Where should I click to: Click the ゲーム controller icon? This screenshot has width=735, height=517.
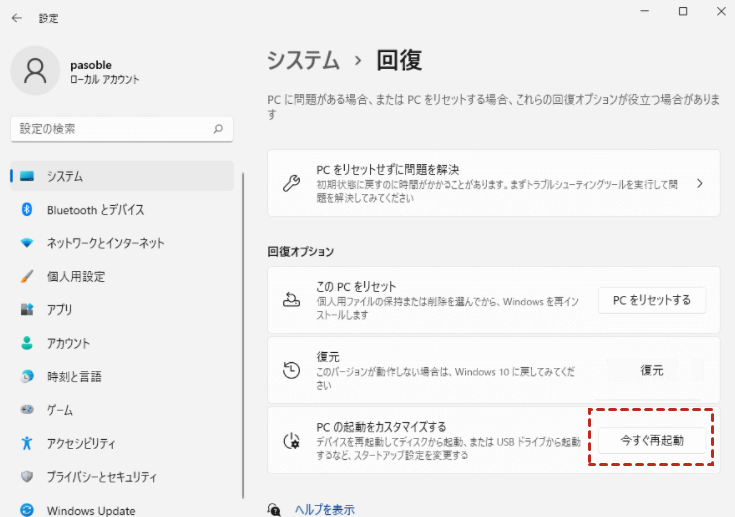click(27, 410)
